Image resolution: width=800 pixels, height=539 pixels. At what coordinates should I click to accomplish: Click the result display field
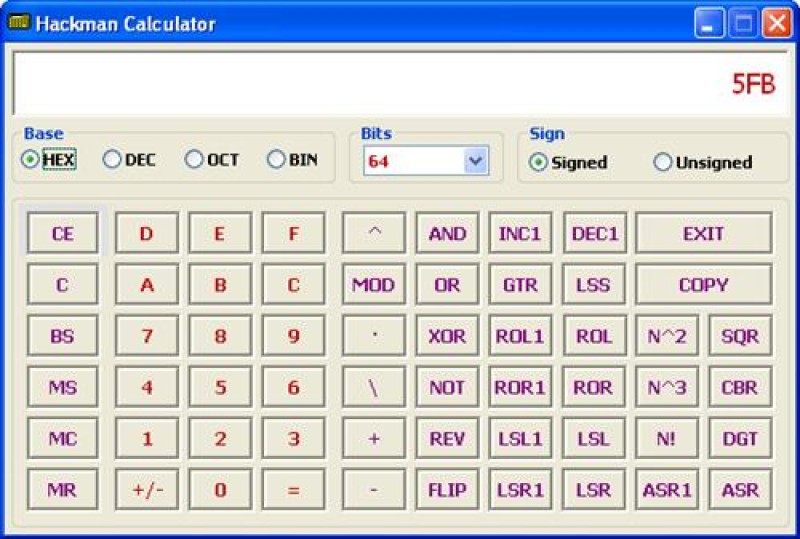click(398, 84)
